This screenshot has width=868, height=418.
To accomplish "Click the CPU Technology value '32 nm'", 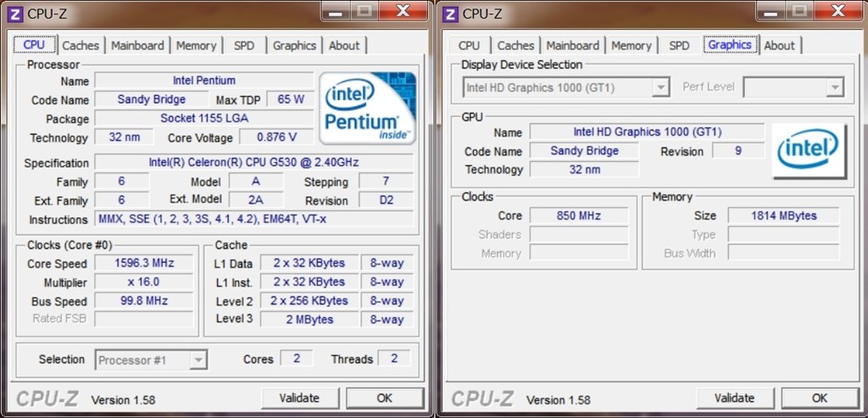I will coord(124,137).
